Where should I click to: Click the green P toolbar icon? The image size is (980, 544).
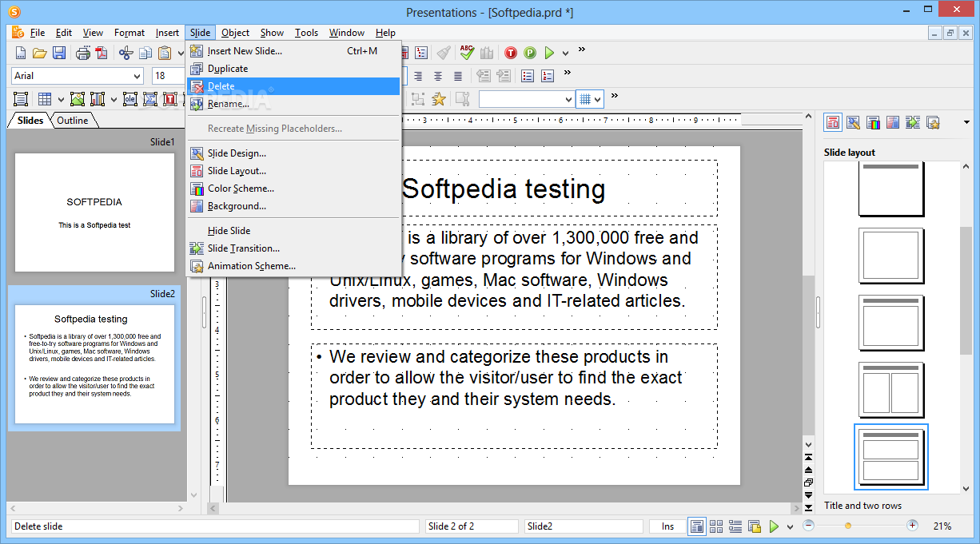pos(530,53)
